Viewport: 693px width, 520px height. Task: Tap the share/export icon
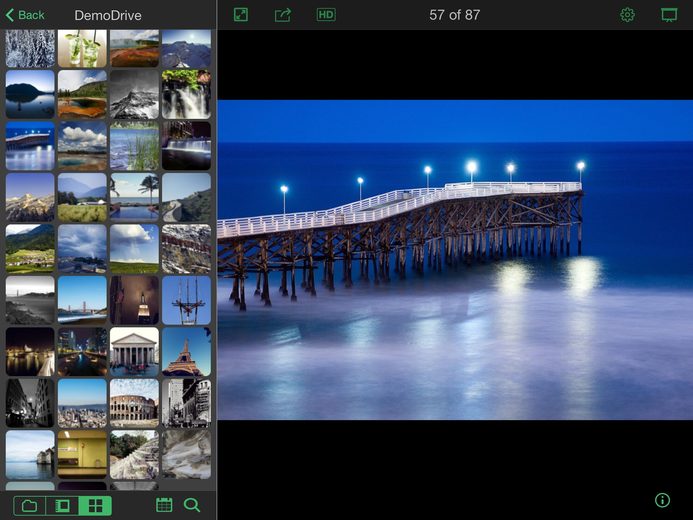tap(283, 15)
